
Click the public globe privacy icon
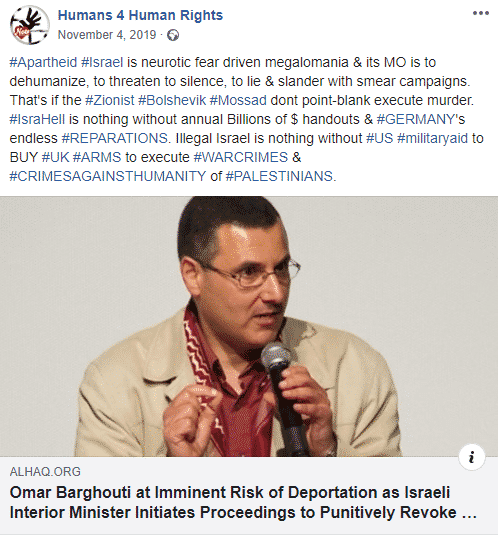[x=173, y=35]
